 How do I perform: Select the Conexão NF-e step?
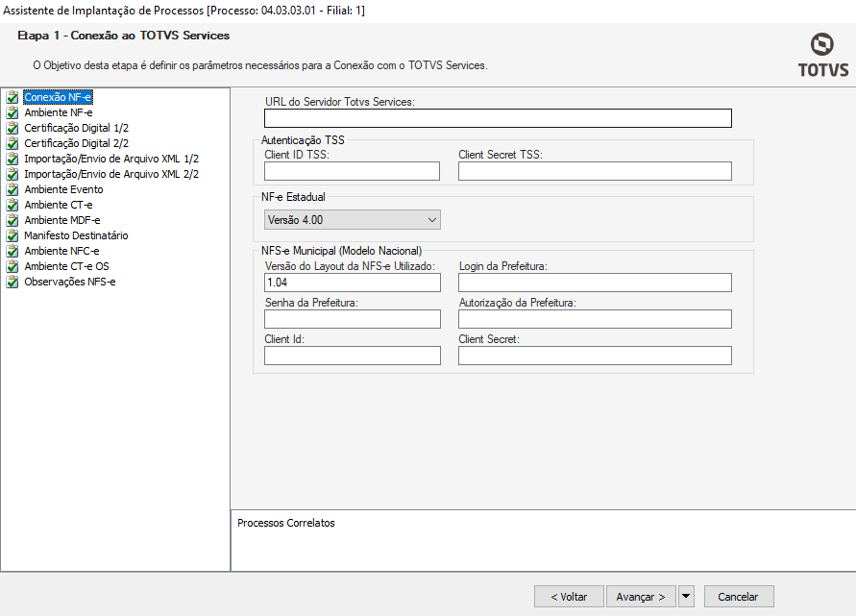(58, 97)
